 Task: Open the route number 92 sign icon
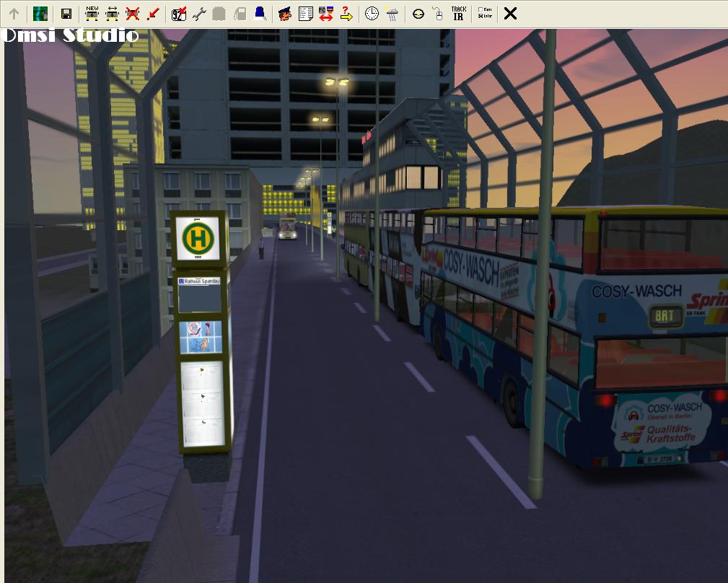click(x=179, y=14)
